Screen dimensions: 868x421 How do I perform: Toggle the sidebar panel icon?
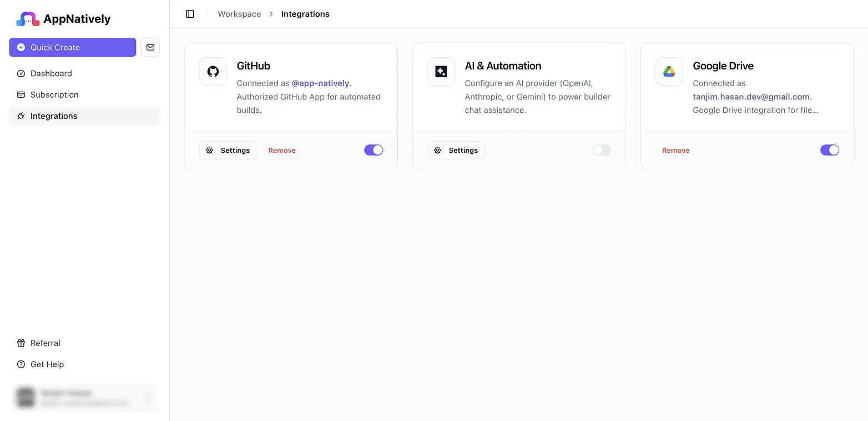click(x=190, y=14)
